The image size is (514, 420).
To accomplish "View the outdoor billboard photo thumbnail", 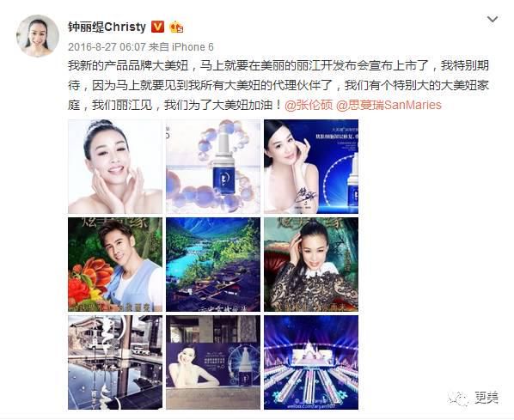I will 213,362.
